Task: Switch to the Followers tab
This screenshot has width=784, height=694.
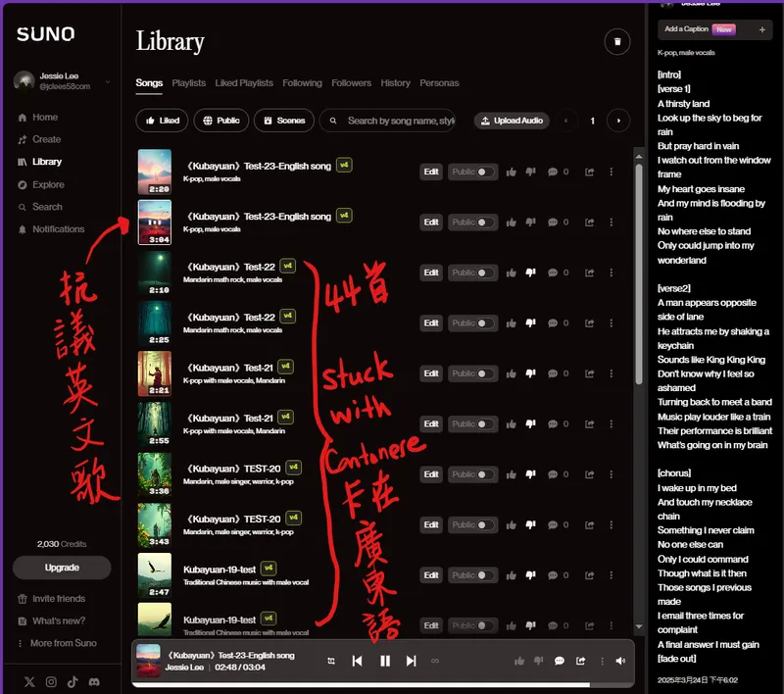Action: click(x=351, y=83)
